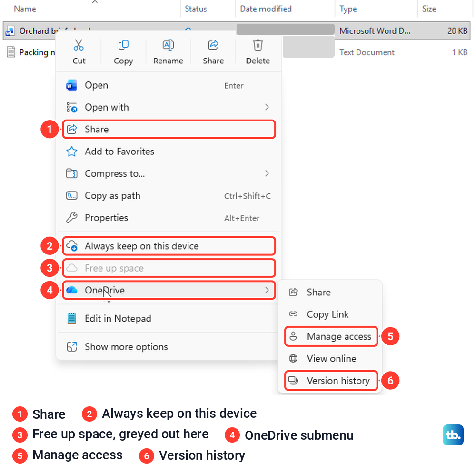Image resolution: width=476 pixels, height=475 pixels.
Task: Open Properties from the context menu
Action: point(169,218)
